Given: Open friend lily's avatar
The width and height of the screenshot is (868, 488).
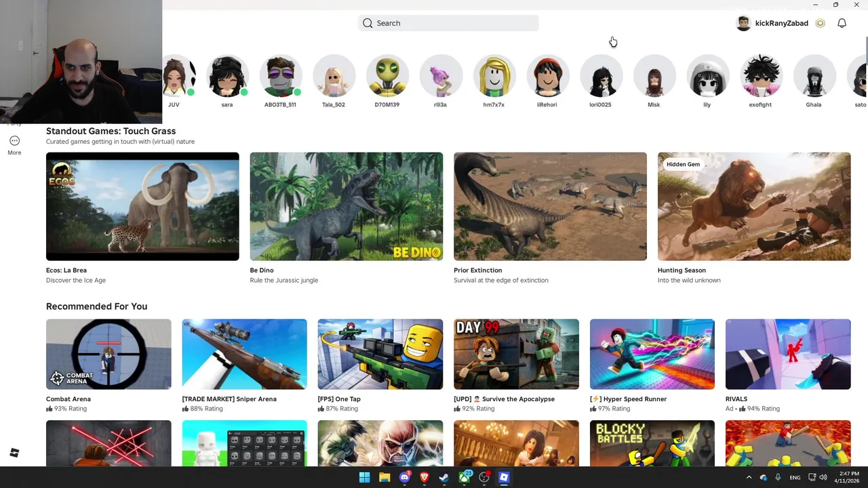Looking at the screenshot, I should (707, 76).
